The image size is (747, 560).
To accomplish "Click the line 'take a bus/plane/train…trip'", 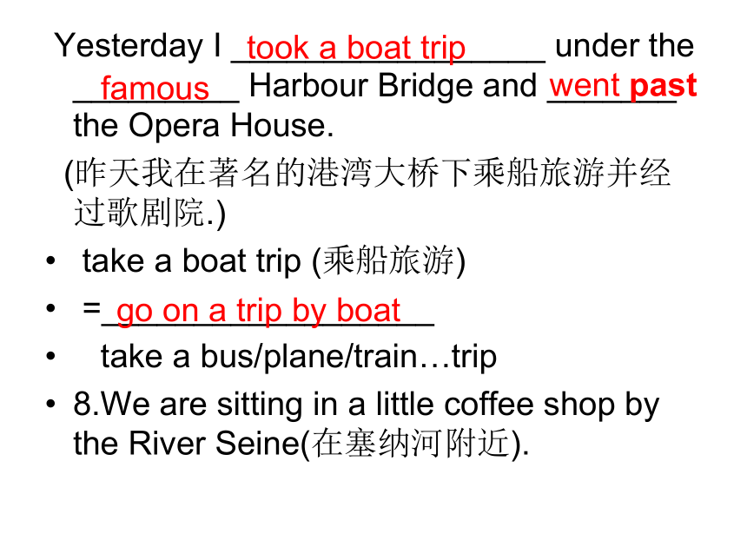I will (299, 357).
